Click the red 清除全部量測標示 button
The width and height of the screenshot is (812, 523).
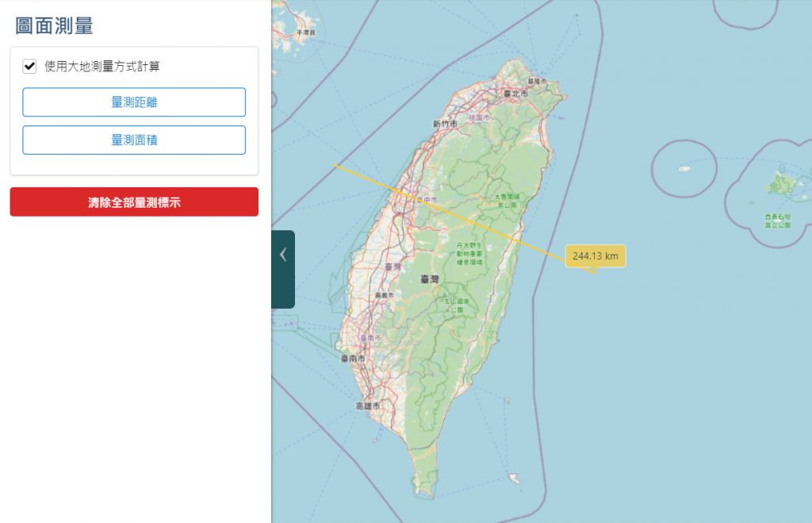coord(134,202)
